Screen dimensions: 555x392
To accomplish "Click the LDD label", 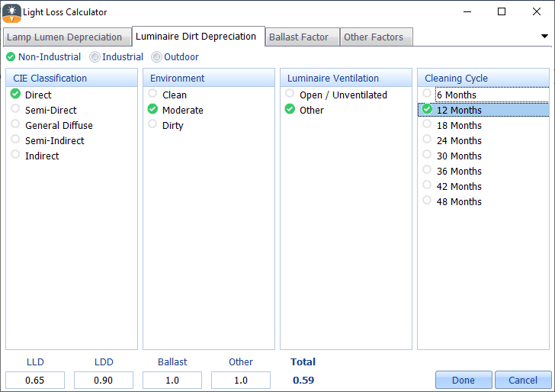I will [104, 362].
